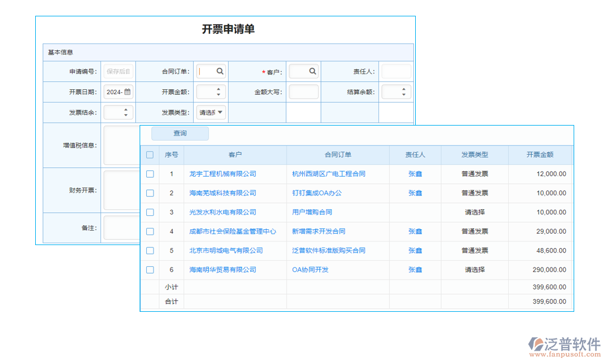
Task: Check the row for 龙宇工程机械有限公司
Action: [x=150, y=174]
